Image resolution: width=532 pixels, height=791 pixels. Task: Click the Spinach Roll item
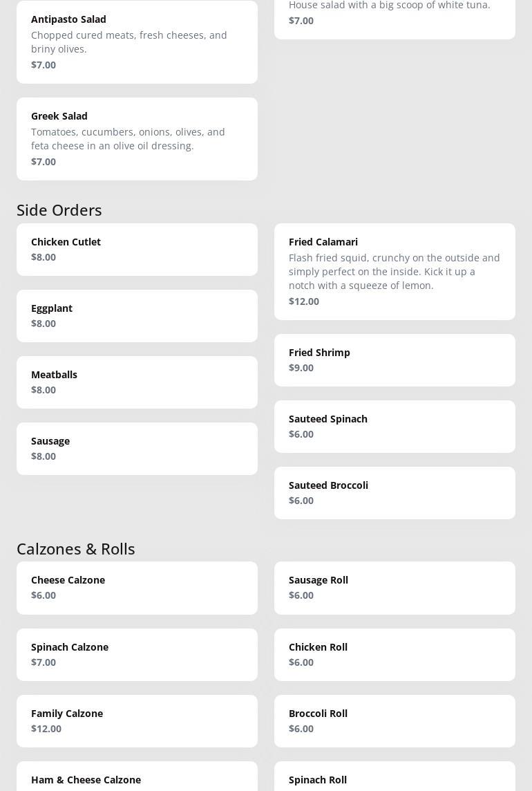click(395, 779)
